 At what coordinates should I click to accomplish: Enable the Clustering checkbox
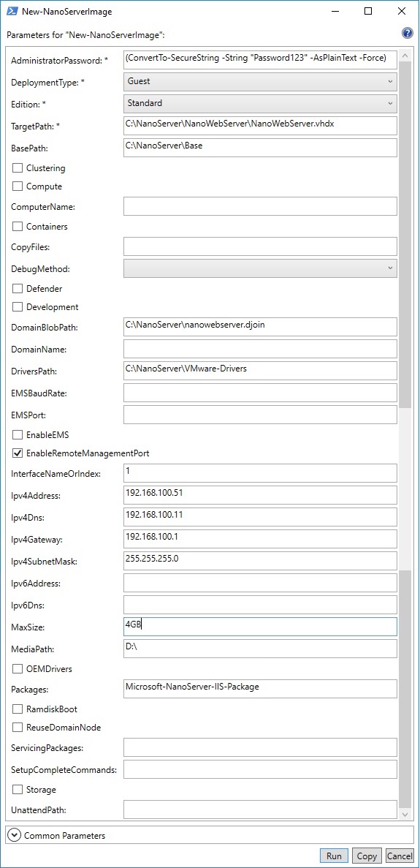click(17, 168)
